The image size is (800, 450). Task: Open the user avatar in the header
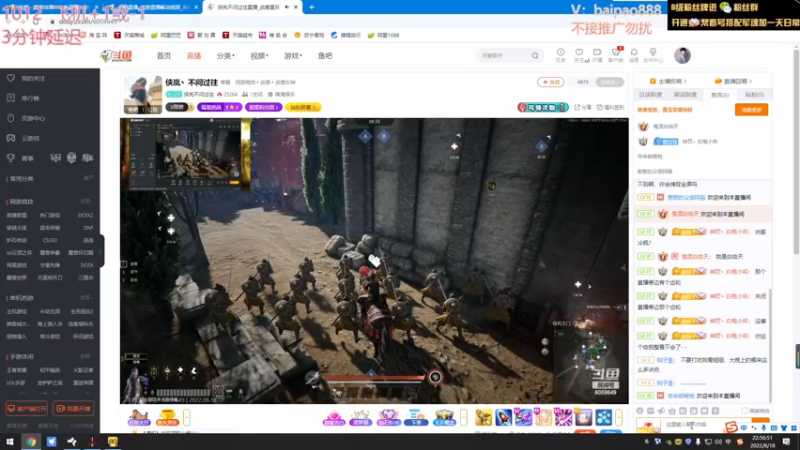tap(682, 55)
